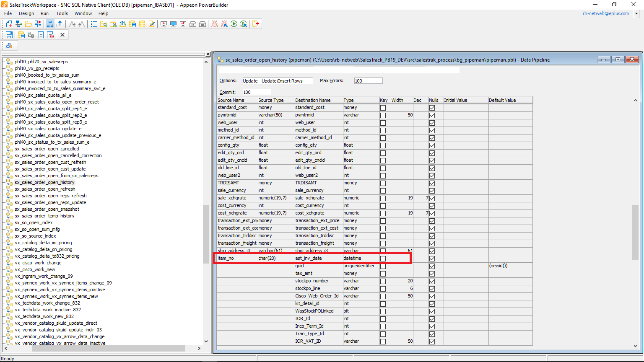The height and width of the screenshot is (362, 644).
Task: Check the Key box for standard_cost row
Action: (383, 108)
